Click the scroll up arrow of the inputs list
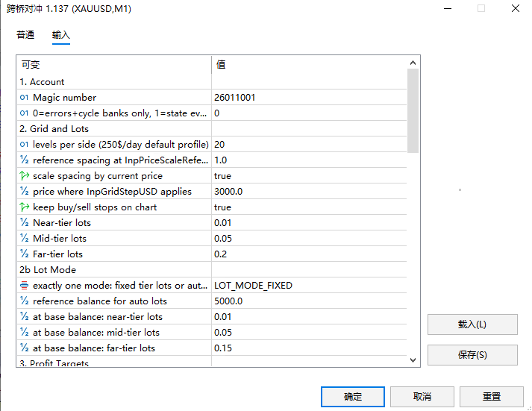 (413, 63)
